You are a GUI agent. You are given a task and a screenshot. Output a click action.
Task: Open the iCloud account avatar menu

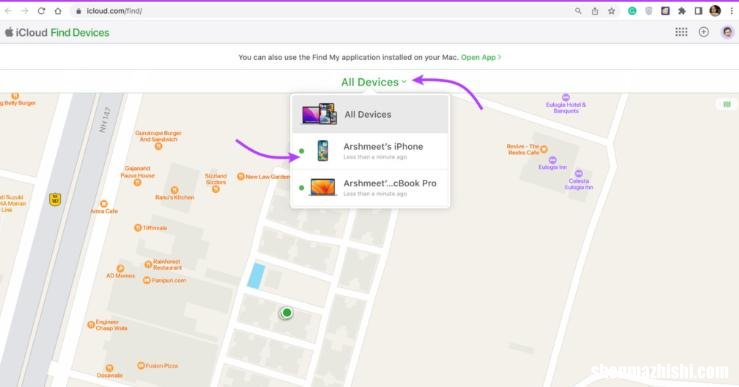727,32
